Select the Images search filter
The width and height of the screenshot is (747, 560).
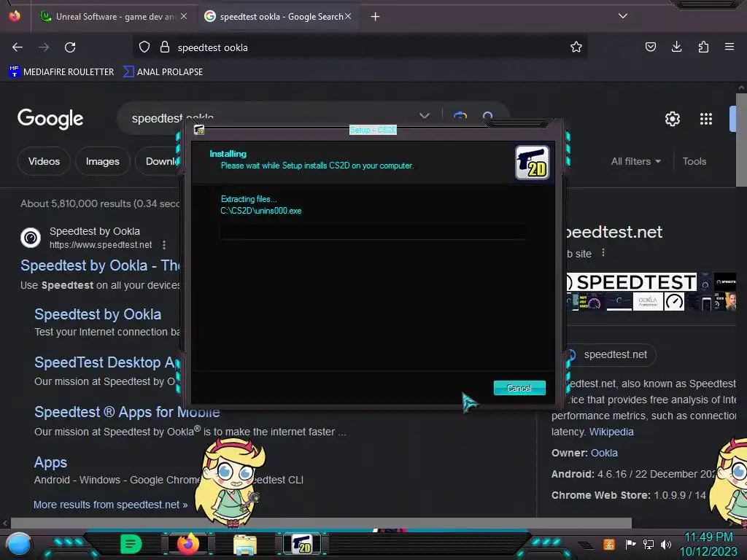tap(102, 161)
